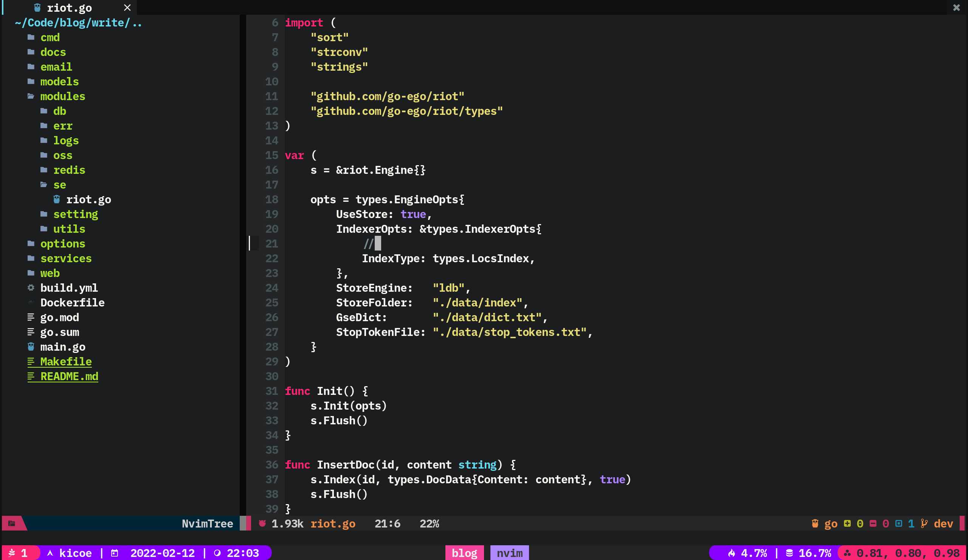Open the underlined README.md file
Screen dimensions: 968x560
[x=69, y=376]
